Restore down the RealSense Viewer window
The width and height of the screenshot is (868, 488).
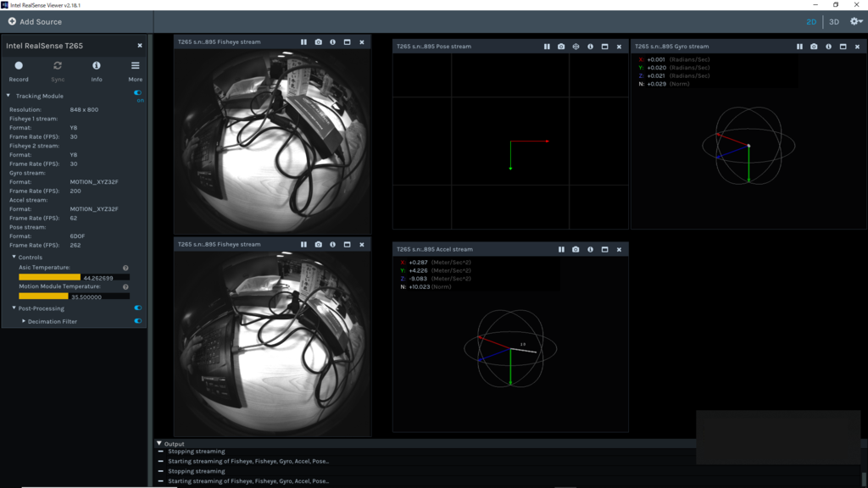pyautogui.click(x=836, y=4)
